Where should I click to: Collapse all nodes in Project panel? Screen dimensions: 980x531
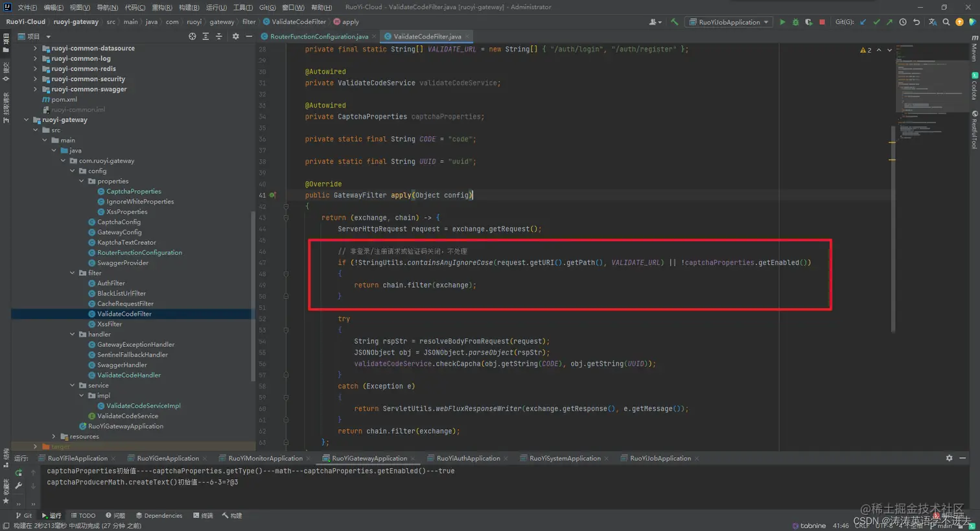coord(218,36)
